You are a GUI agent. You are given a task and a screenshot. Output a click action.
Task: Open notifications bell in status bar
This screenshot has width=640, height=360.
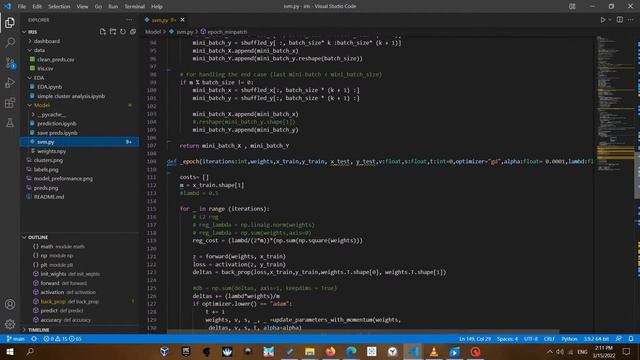pyautogui.click(x=631, y=339)
